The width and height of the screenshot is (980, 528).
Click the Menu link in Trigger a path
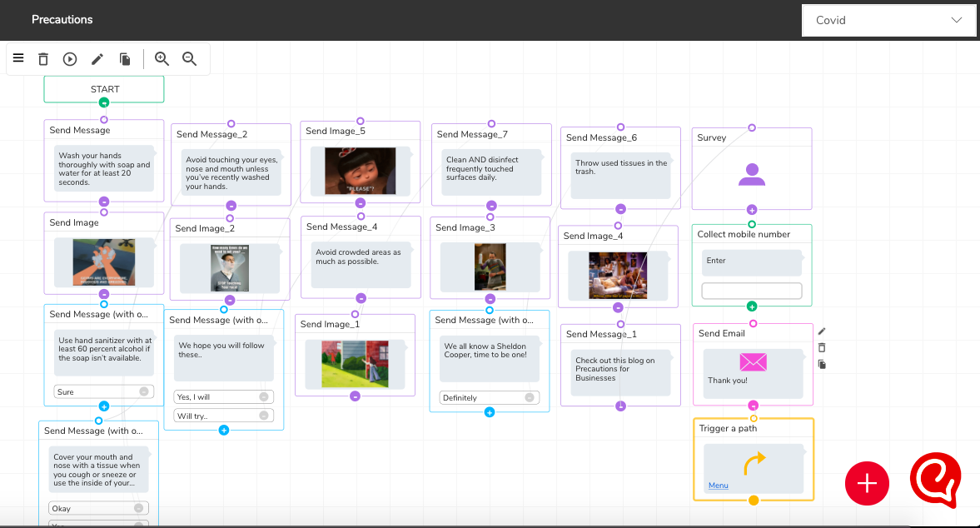718,486
